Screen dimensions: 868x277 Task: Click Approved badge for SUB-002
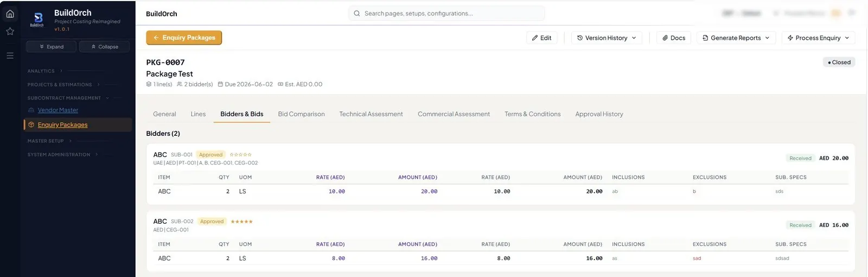(212, 222)
